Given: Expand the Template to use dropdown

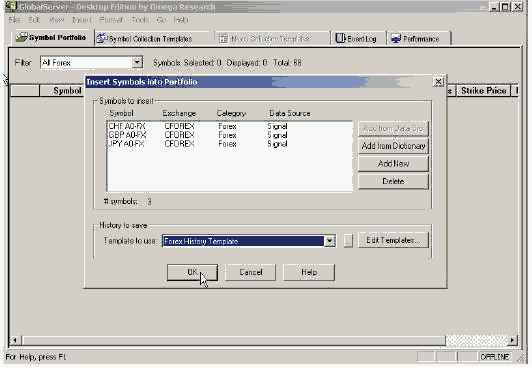Looking at the screenshot, I should point(330,241).
